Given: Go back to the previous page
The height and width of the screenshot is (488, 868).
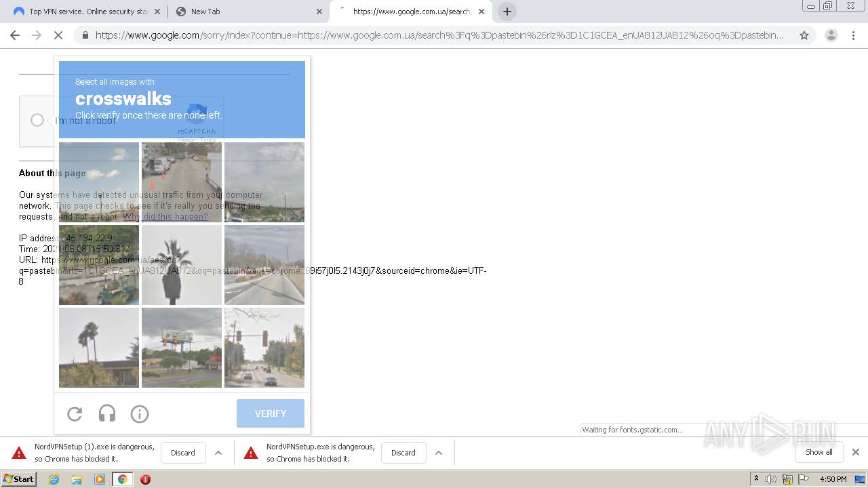Looking at the screenshot, I should coord(15,35).
